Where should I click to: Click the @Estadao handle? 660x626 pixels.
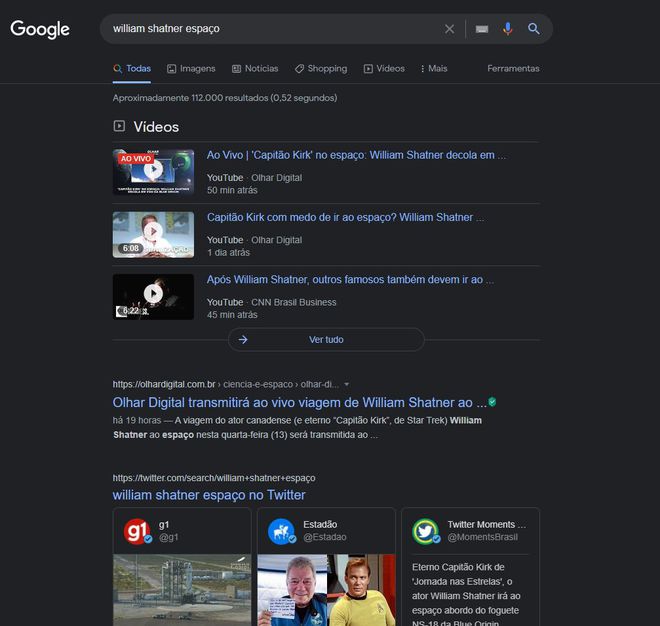click(325, 537)
